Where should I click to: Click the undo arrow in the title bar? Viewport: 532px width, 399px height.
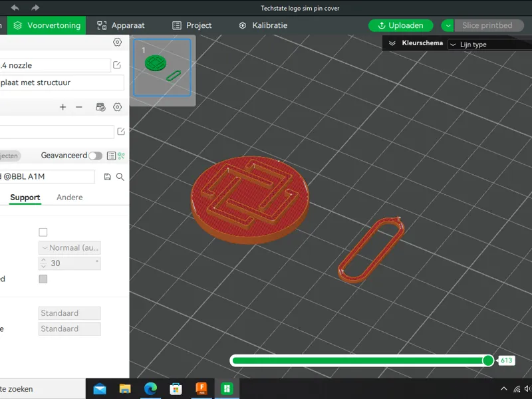tap(15, 7)
